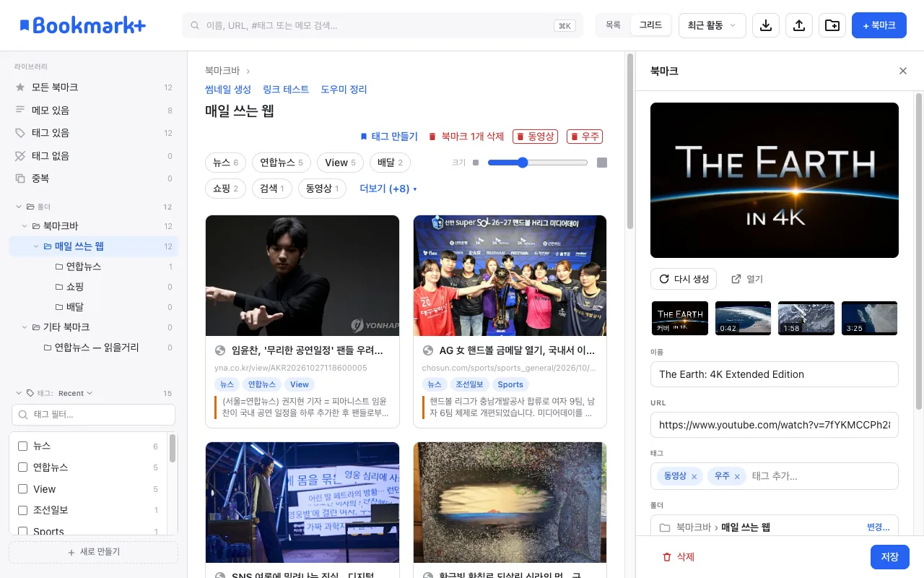Create a new folder with the folder-plus icon
This screenshot has width=924, height=578.
(832, 25)
